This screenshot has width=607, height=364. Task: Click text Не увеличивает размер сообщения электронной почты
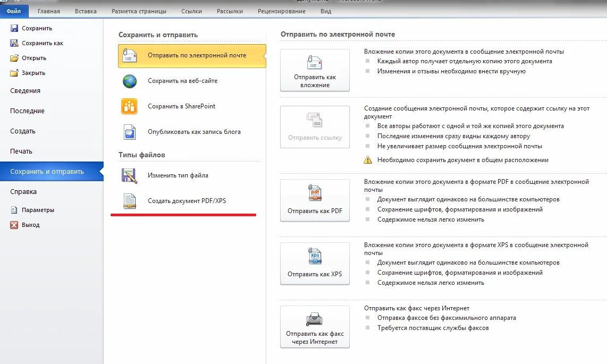pyautogui.click(x=460, y=146)
